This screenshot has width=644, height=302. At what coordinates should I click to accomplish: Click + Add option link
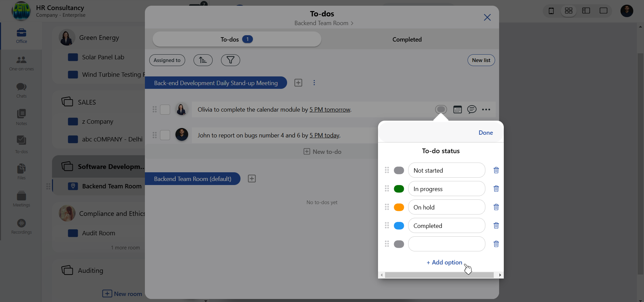pyautogui.click(x=444, y=262)
